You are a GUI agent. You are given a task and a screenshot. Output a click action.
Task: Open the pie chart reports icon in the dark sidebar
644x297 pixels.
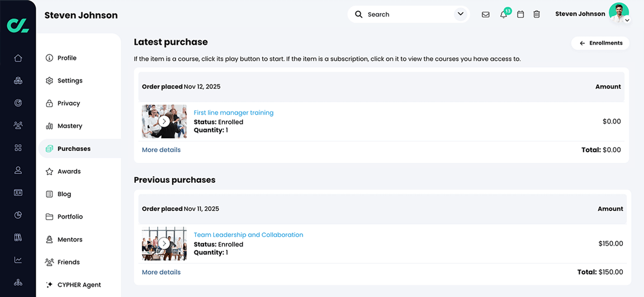click(x=18, y=215)
